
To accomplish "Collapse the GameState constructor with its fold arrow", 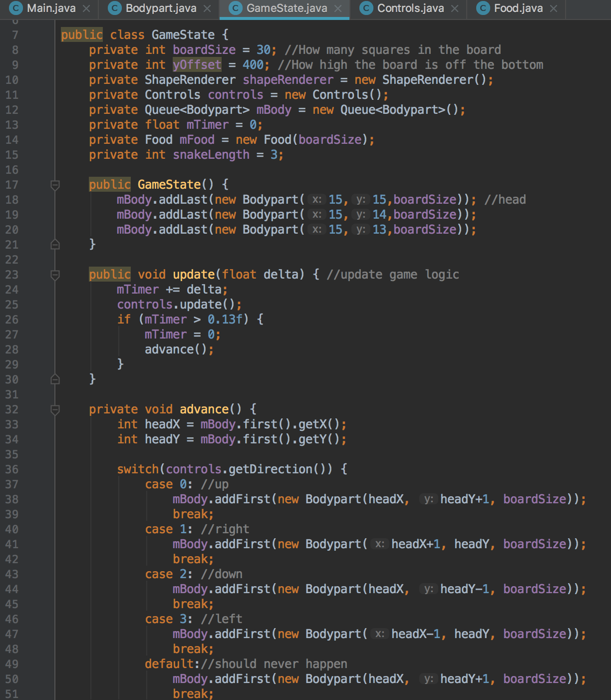I will pos(54,184).
